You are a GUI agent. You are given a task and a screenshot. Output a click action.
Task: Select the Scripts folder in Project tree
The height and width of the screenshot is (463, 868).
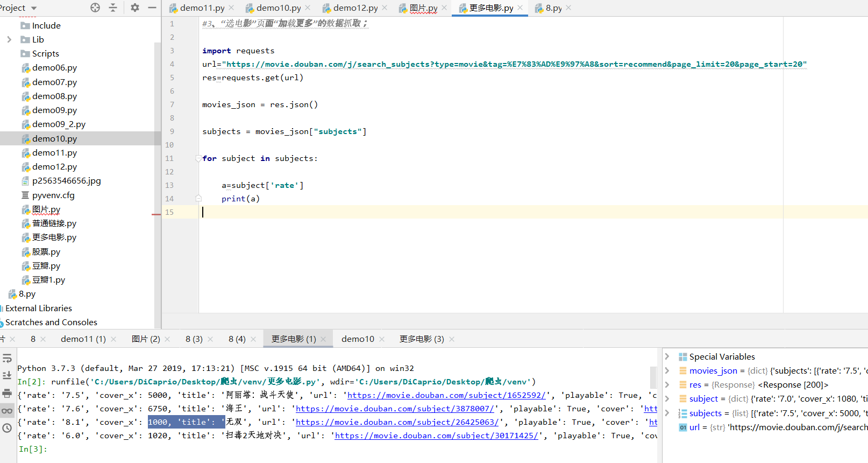click(46, 53)
